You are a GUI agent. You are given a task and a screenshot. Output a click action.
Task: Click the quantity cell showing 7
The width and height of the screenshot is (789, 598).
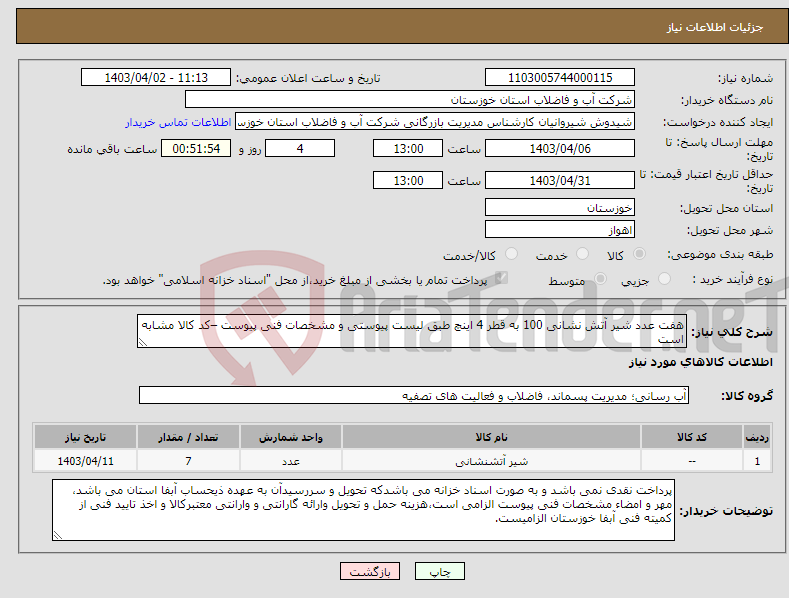(188, 461)
